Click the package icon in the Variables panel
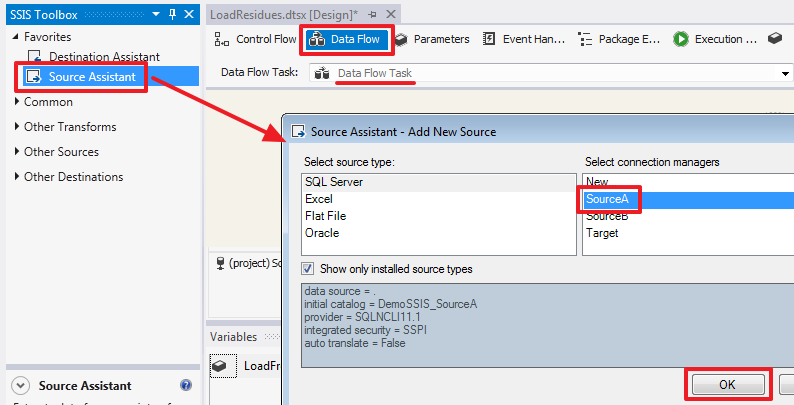Viewport: 794px width, 405px height. (219, 366)
